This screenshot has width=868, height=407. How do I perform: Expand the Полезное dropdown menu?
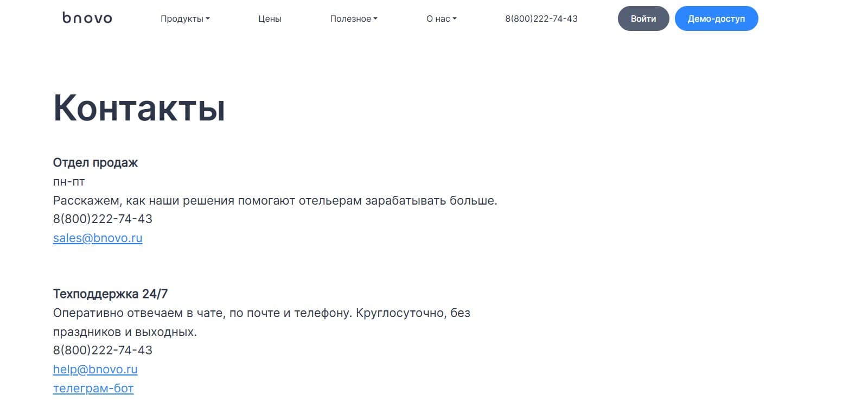pos(354,18)
